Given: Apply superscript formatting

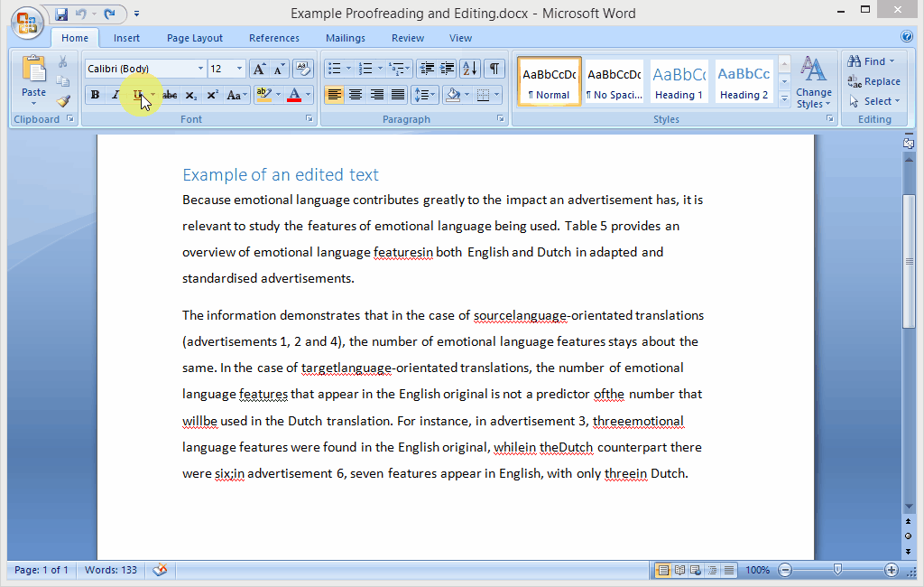Looking at the screenshot, I should (x=212, y=95).
